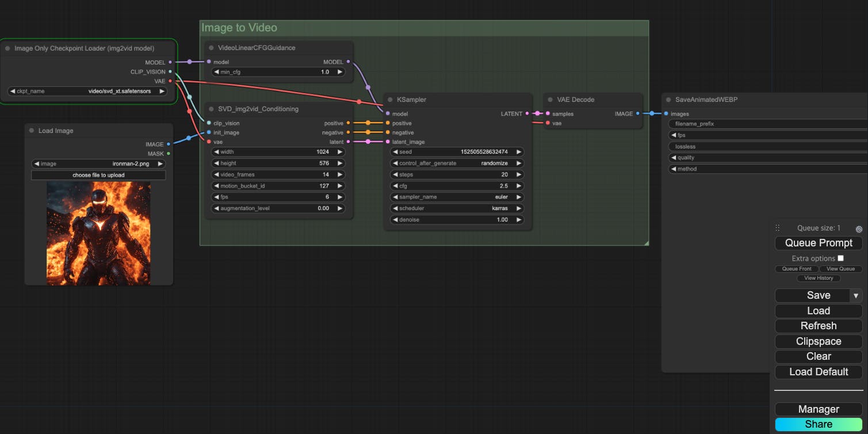Open Clipspace
Image resolution: width=868 pixels, height=434 pixels.
point(819,341)
